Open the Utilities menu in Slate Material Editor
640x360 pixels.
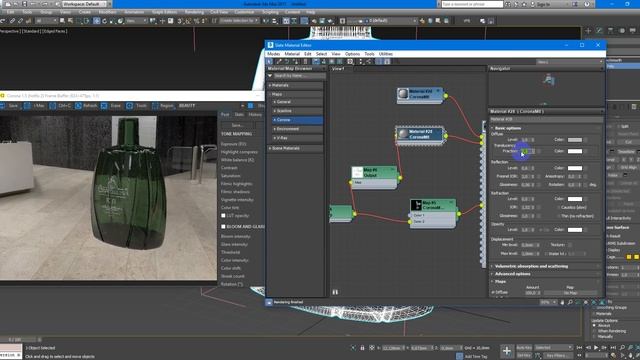386,54
